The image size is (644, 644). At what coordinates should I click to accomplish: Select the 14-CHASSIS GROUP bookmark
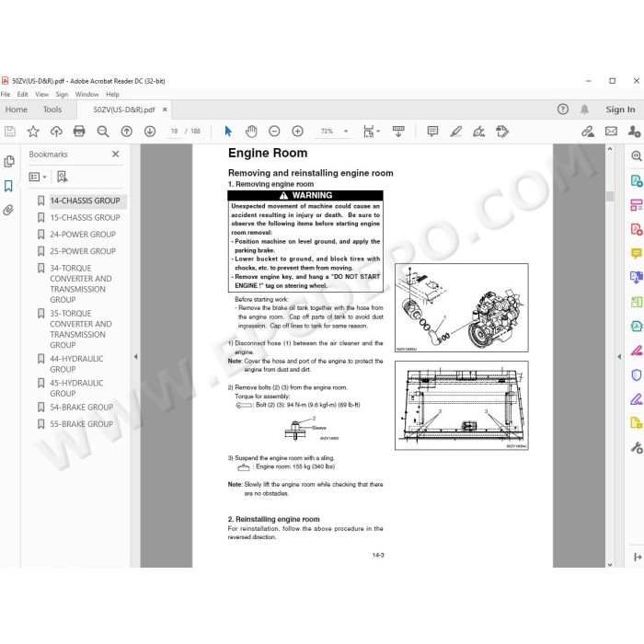[85, 201]
